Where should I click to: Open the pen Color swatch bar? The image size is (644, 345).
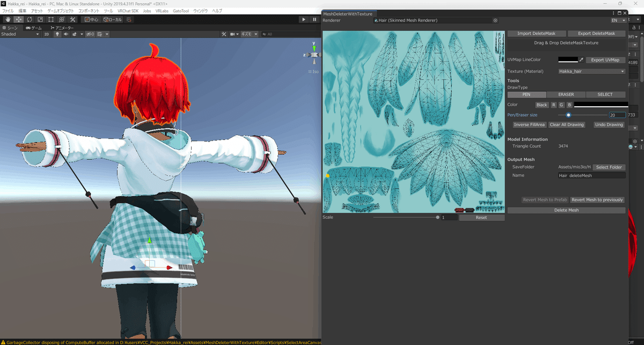click(601, 105)
